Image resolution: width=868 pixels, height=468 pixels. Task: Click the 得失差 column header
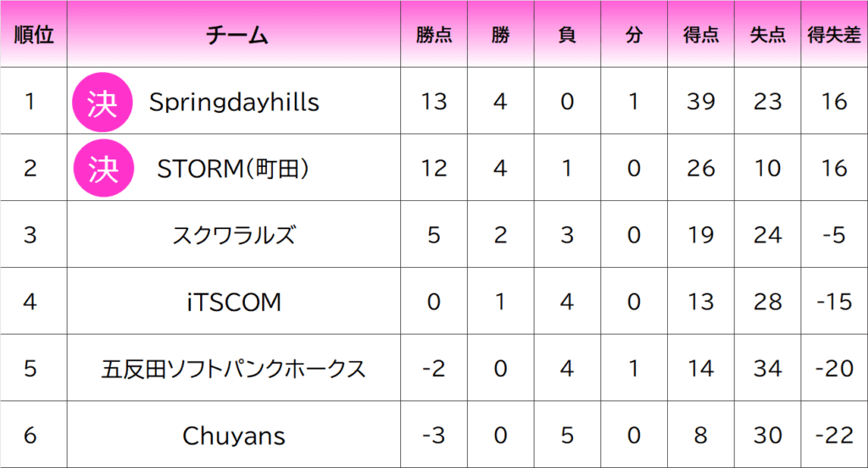pyautogui.click(x=834, y=35)
